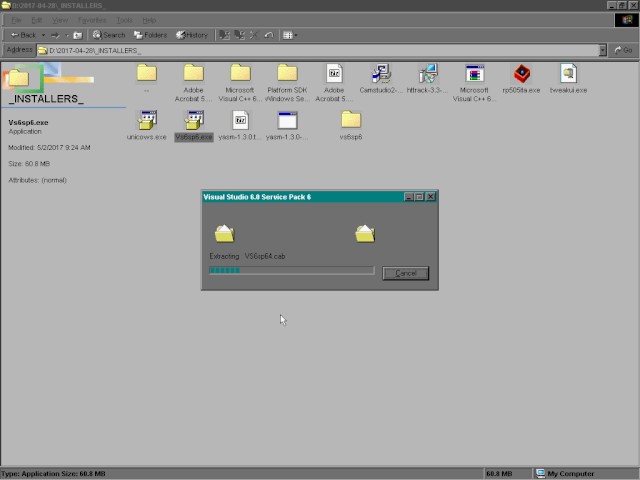Screen dimensions: 640x480
Task: Open the Views dropdown button
Action: click(290, 35)
